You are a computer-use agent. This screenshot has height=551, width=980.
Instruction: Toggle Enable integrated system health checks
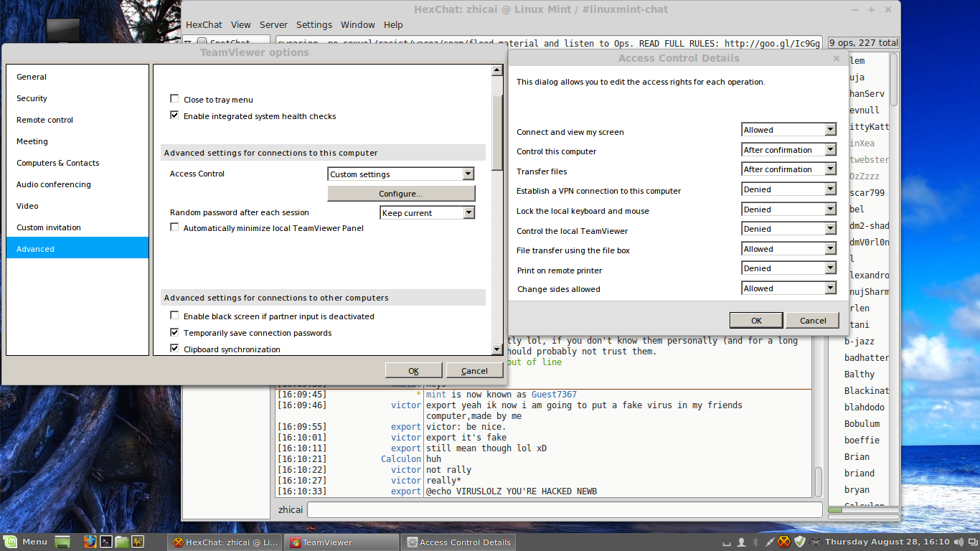pos(174,116)
